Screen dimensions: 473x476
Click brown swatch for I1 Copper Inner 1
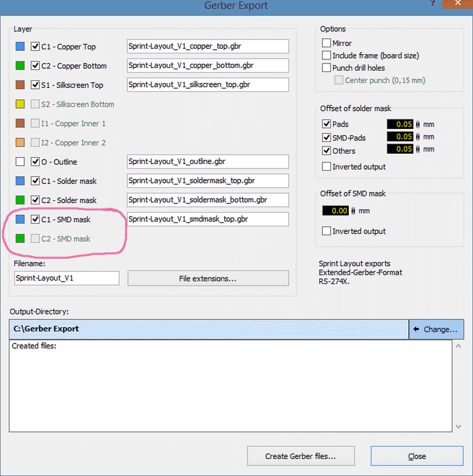(x=20, y=123)
